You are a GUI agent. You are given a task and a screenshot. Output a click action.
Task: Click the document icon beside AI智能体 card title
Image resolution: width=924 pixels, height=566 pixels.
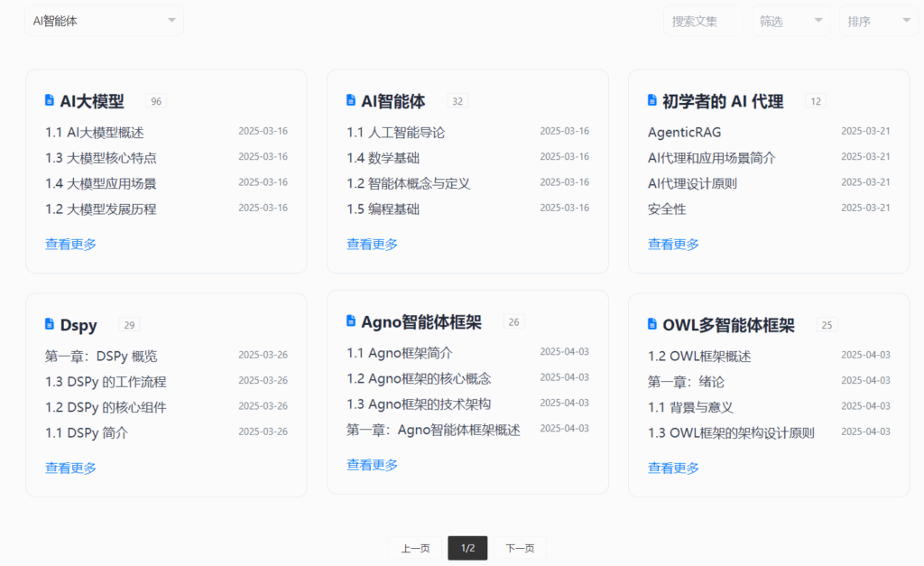click(351, 100)
